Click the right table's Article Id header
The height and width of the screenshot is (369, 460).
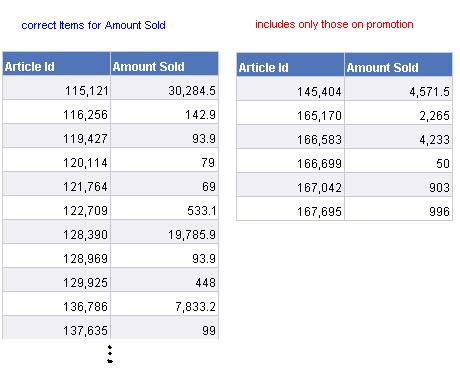coord(290,64)
